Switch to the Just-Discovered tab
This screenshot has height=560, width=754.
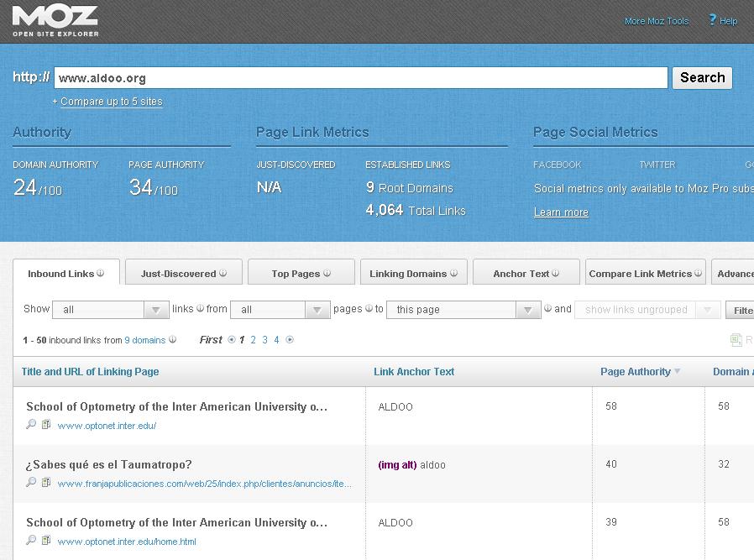pyautogui.click(x=183, y=273)
